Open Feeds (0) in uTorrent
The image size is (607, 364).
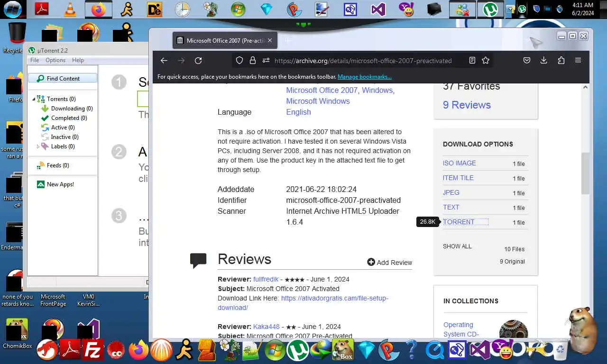pos(53,165)
